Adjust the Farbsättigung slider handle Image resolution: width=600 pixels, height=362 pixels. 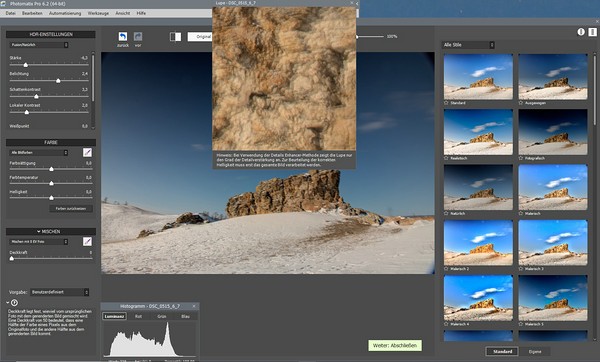pos(51,169)
